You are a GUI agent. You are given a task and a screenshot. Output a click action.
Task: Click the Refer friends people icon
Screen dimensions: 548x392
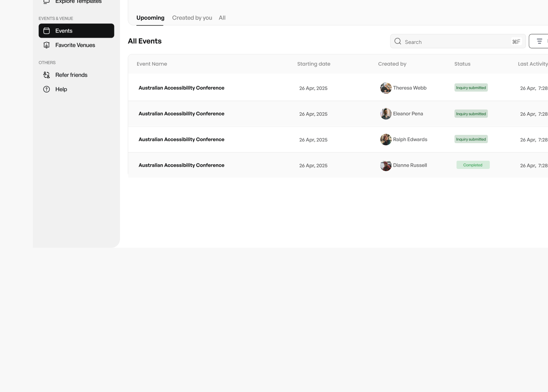(47, 75)
